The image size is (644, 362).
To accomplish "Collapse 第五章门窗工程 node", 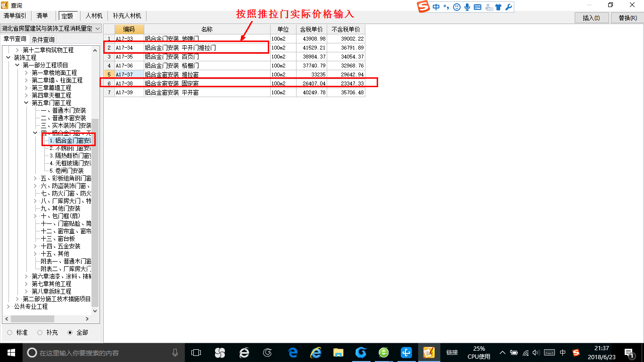I will pos(26,103).
